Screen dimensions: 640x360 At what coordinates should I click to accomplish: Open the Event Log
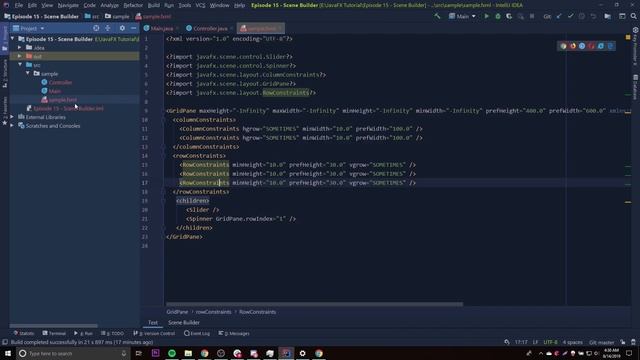point(197,333)
